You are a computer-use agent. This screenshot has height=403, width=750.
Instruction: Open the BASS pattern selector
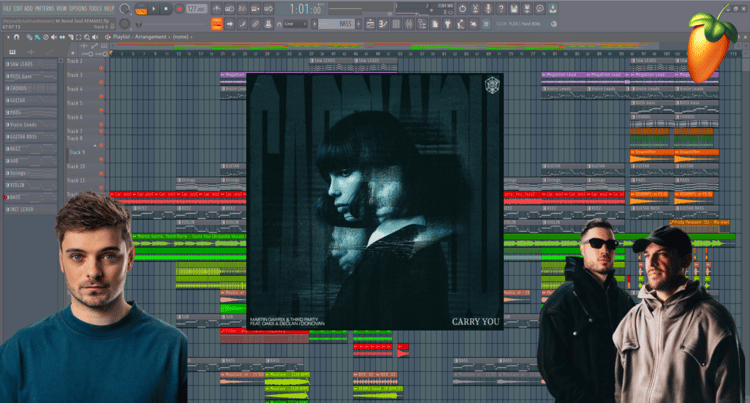click(337, 24)
